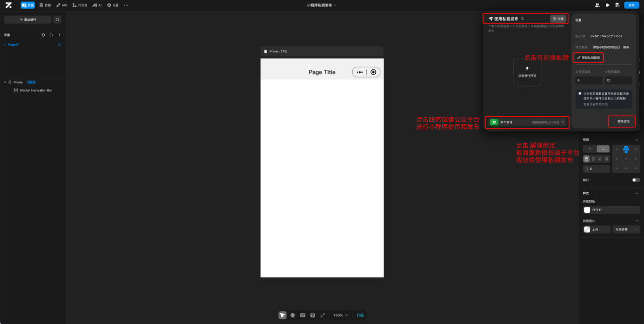This screenshot has height=324, width=644.
Task: Select the second distribution option under direction
Action: point(593,159)
